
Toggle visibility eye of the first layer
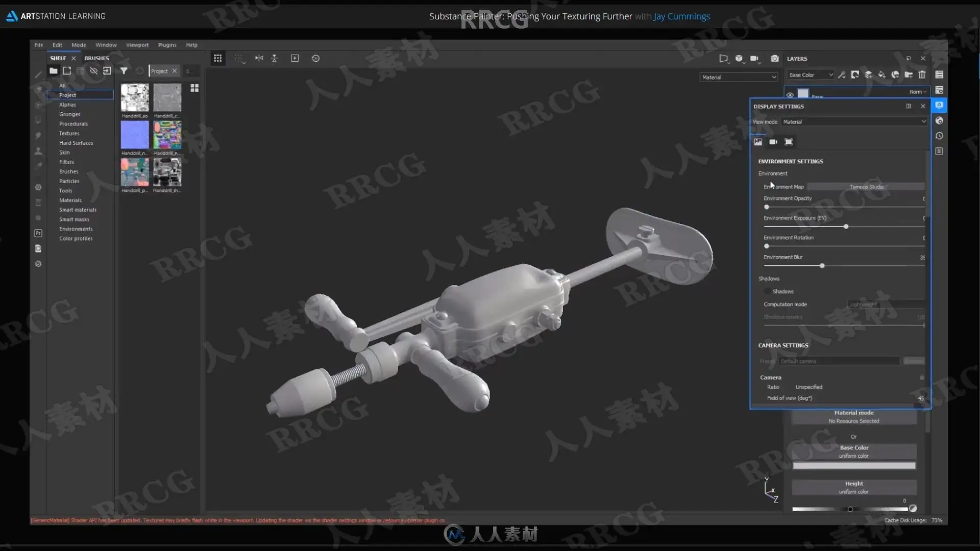point(790,94)
